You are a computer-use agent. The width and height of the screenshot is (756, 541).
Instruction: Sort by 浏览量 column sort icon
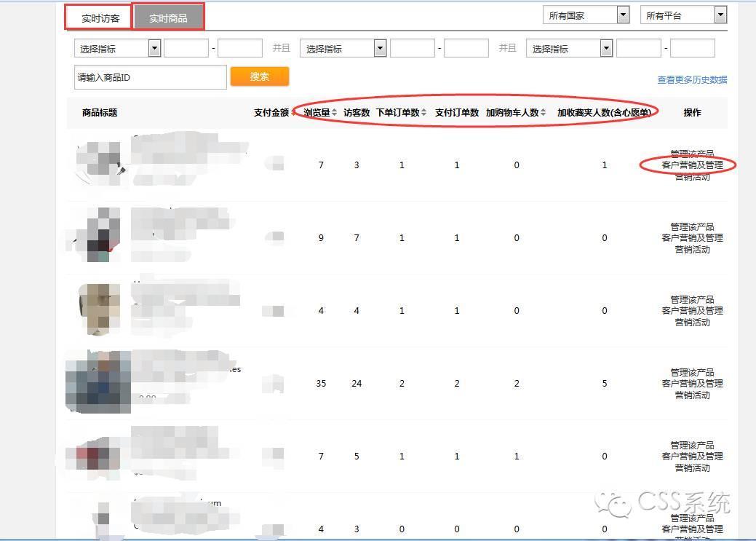click(334, 113)
